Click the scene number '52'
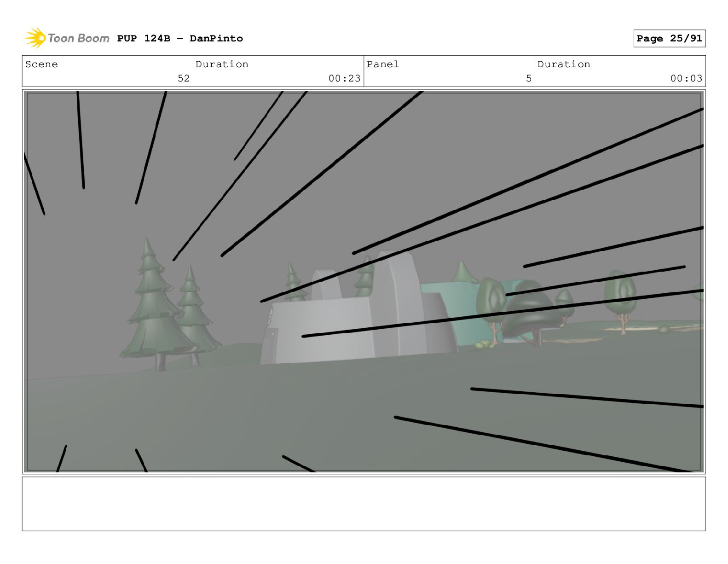 pyautogui.click(x=184, y=78)
